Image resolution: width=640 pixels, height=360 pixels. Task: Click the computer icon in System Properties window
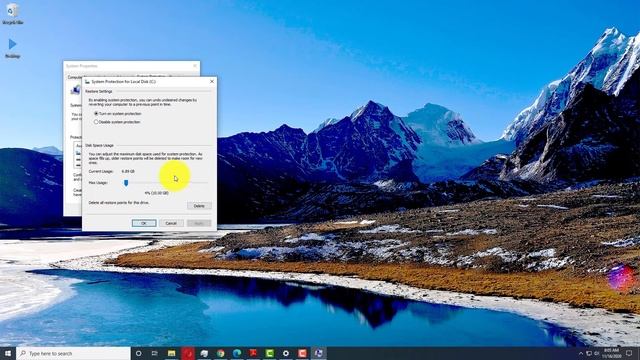click(x=75, y=90)
